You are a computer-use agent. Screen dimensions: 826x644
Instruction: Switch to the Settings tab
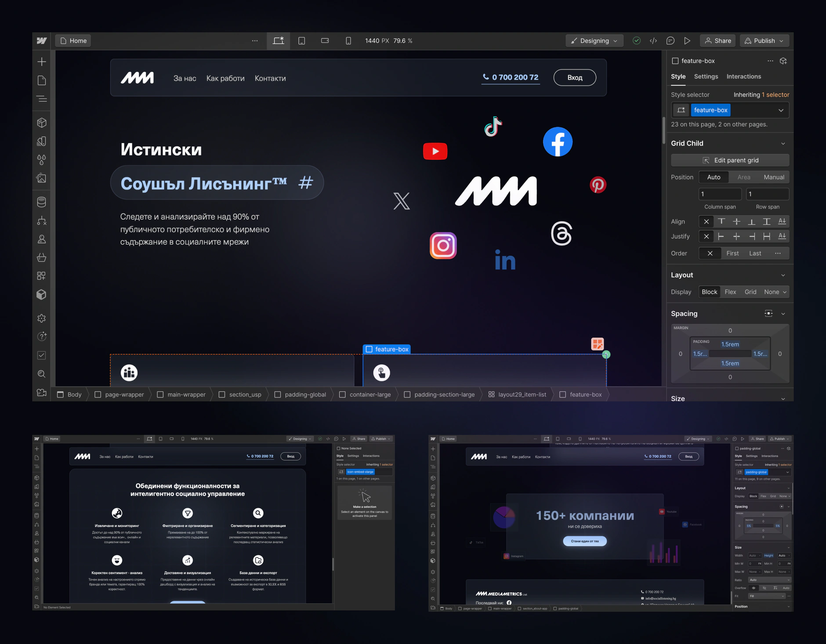[x=706, y=76]
